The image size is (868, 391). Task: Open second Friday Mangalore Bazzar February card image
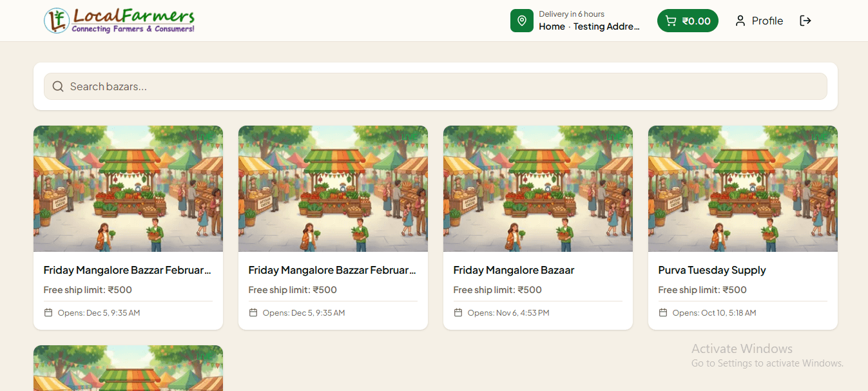coord(333,189)
